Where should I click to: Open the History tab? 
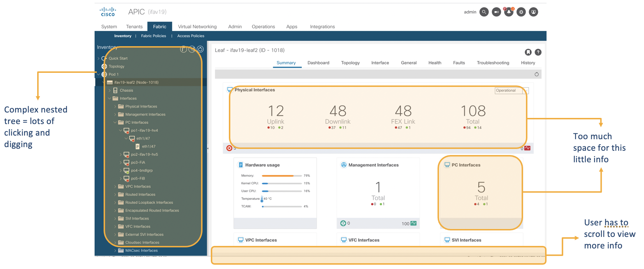(528, 63)
